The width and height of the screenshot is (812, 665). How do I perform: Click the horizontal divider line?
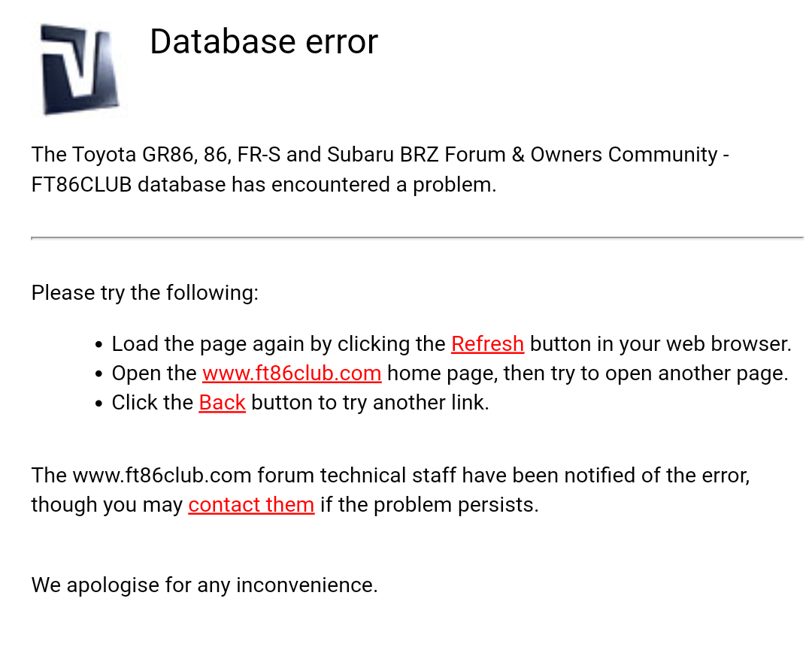pyautogui.click(x=417, y=237)
